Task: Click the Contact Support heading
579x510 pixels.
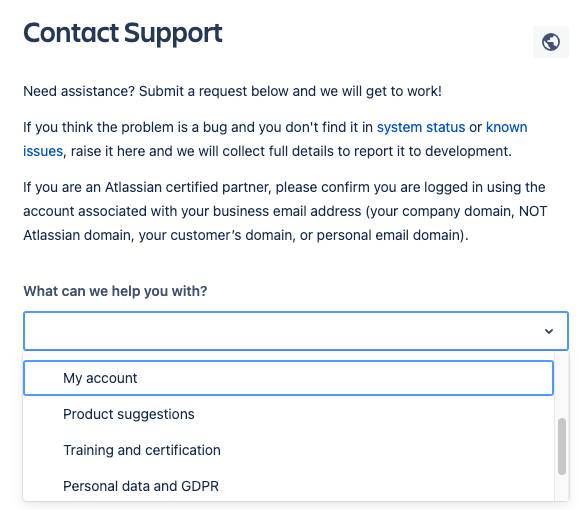Action: 123,33
